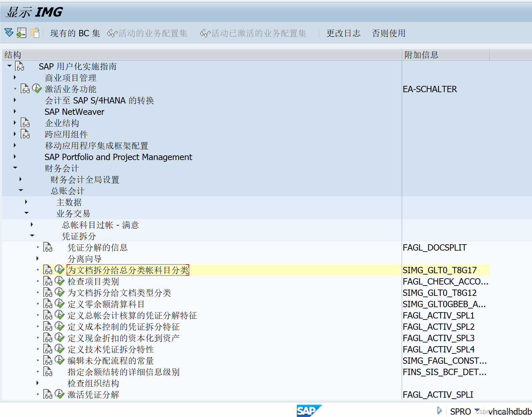The height and width of the screenshot is (417, 532).
Task: Open documentation icon for 定义总帐会计核算的凭证分解特征
Action: [x=48, y=315]
